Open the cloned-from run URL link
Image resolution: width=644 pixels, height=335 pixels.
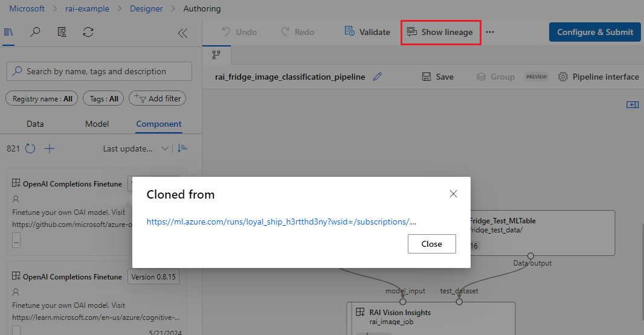pyautogui.click(x=281, y=222)
